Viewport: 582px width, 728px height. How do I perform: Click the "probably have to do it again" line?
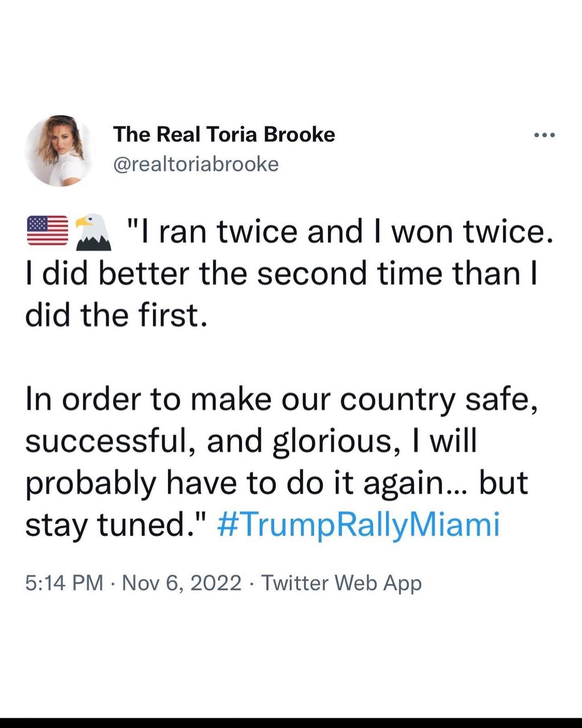pos(276,483)
